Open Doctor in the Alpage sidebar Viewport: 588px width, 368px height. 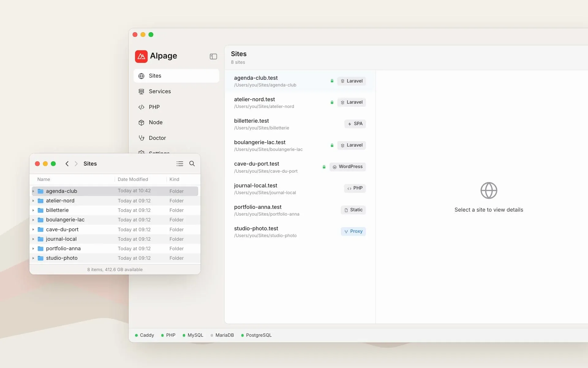point(176,138)
